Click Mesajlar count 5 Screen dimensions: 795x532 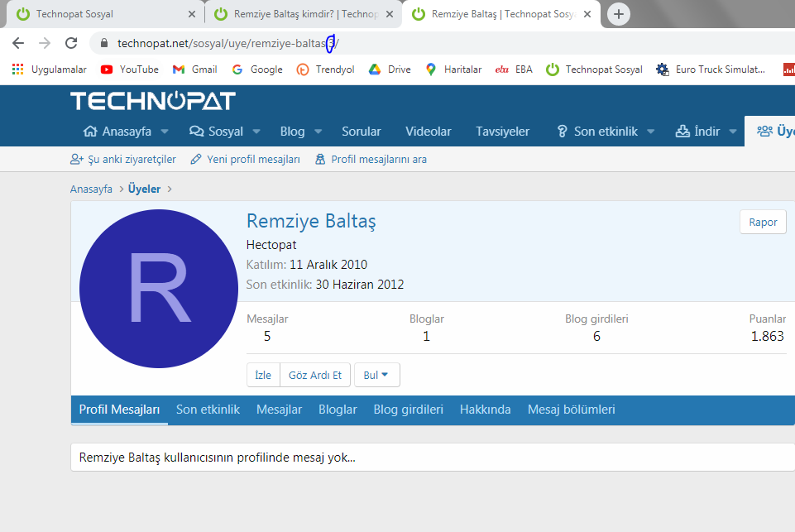pos(267,336)
